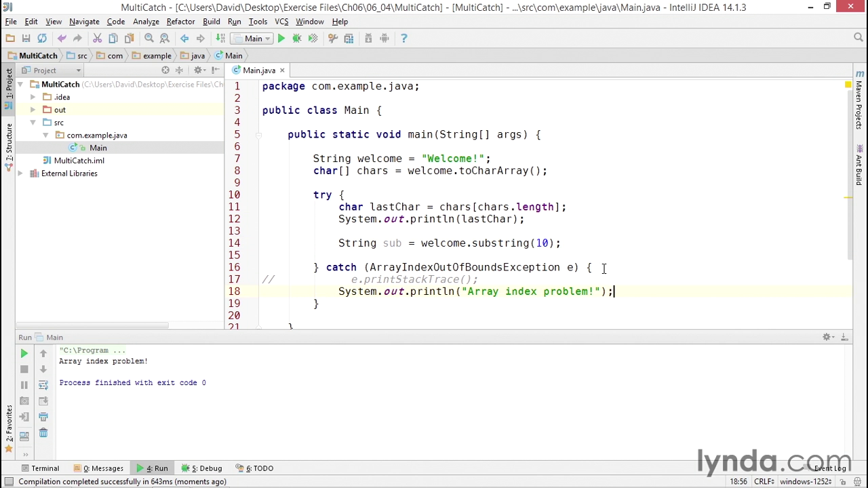Click the Redo arrow in toolbar
This screenshot has width=868, height=488.
click(x=77, y=39)
